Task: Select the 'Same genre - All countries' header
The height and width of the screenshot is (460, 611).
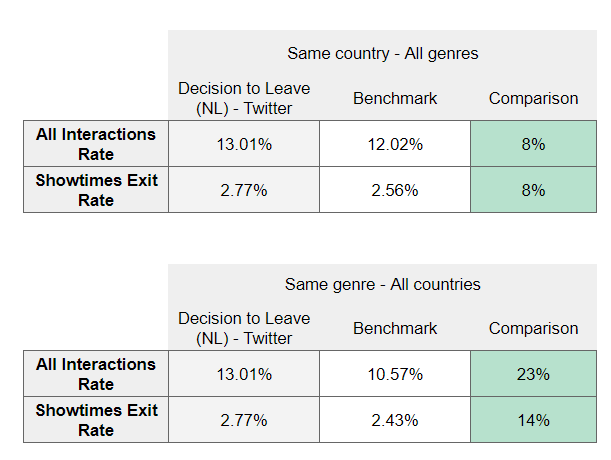Action: pyautogui.click(x=382, y=284)
